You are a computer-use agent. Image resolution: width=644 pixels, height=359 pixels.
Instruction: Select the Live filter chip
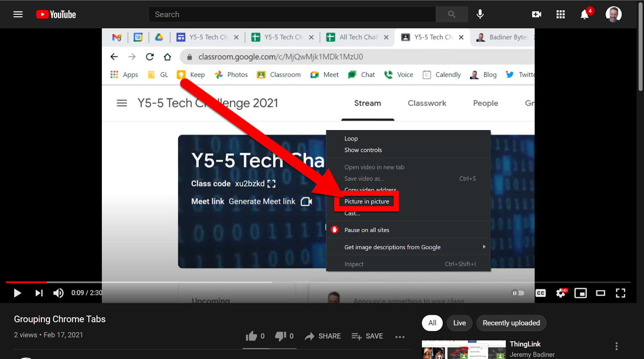click(459, 323)
